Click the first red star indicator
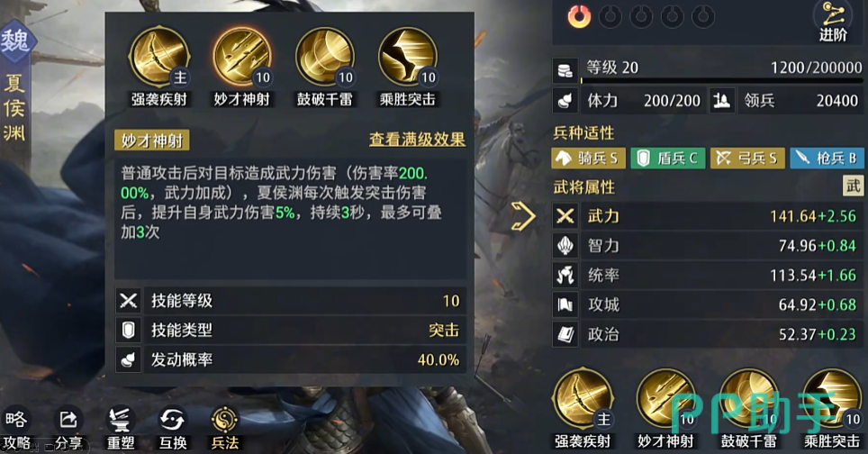868x454 pixels. (x=579, y=16)
